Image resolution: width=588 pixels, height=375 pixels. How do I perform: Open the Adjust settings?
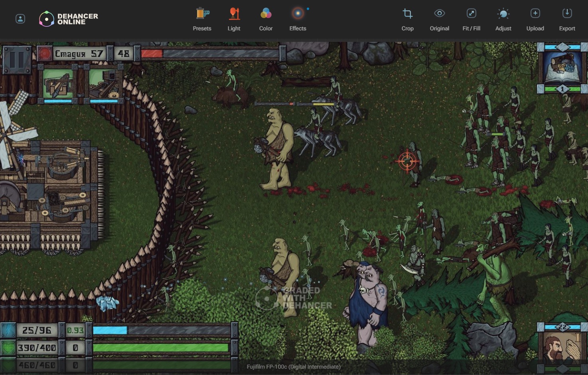pyautogui.click(x=503, y=19)
